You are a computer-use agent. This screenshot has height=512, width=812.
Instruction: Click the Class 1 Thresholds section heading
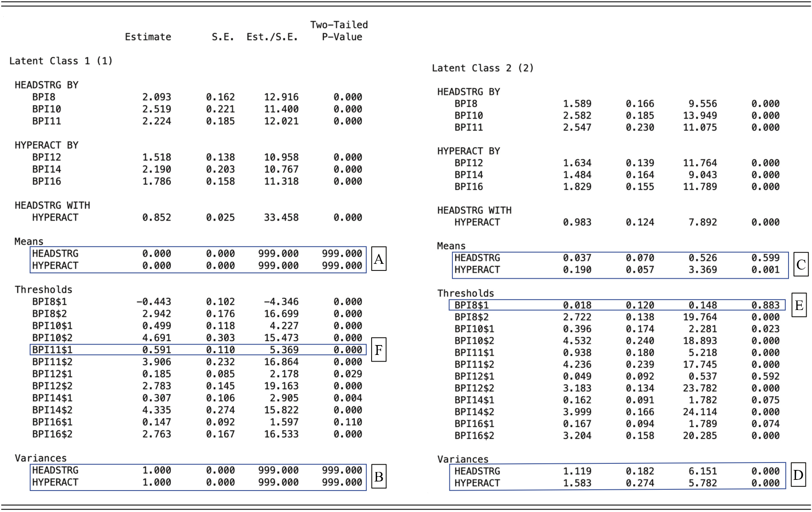[43, 290]
